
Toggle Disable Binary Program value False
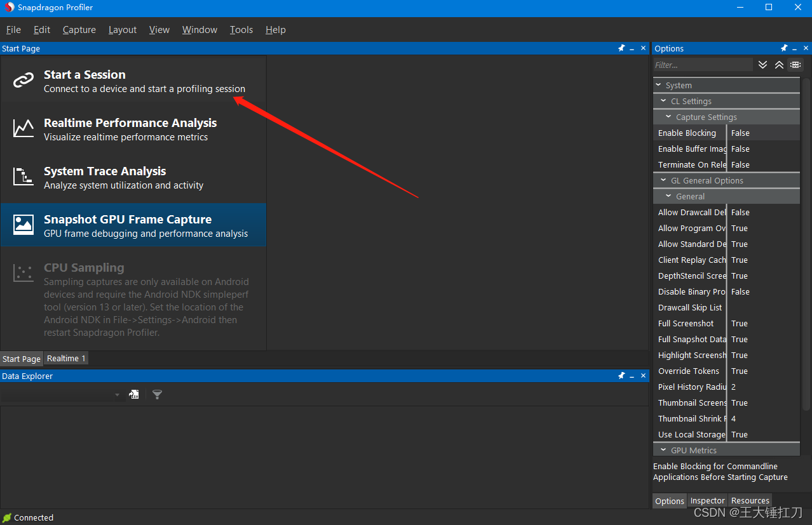point(764,291)
